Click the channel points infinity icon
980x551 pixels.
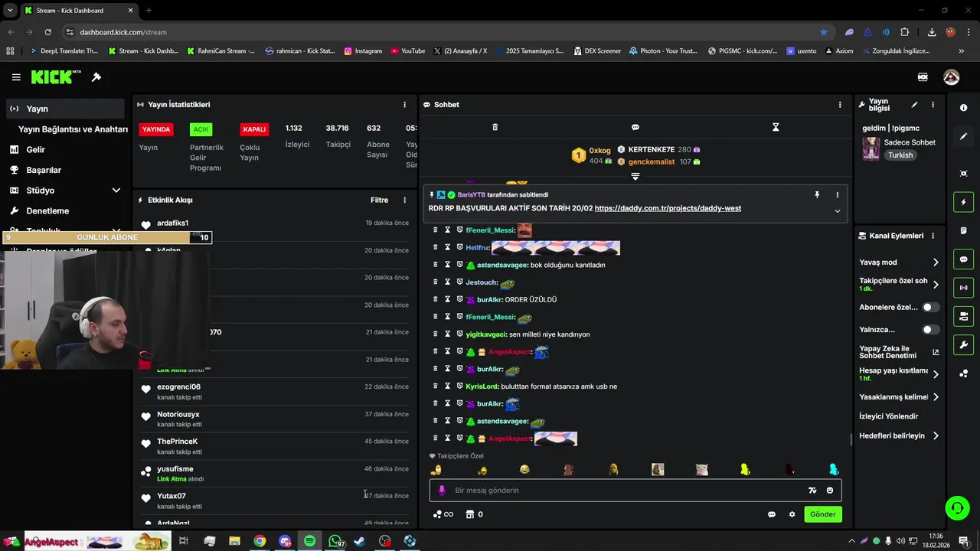coord(443,514)
